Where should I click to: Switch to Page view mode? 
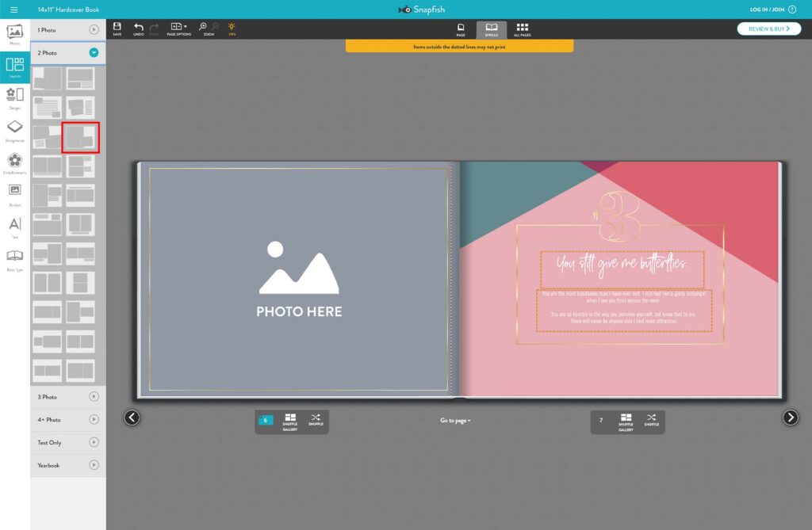pyautogui.click(x=460, y=30)
